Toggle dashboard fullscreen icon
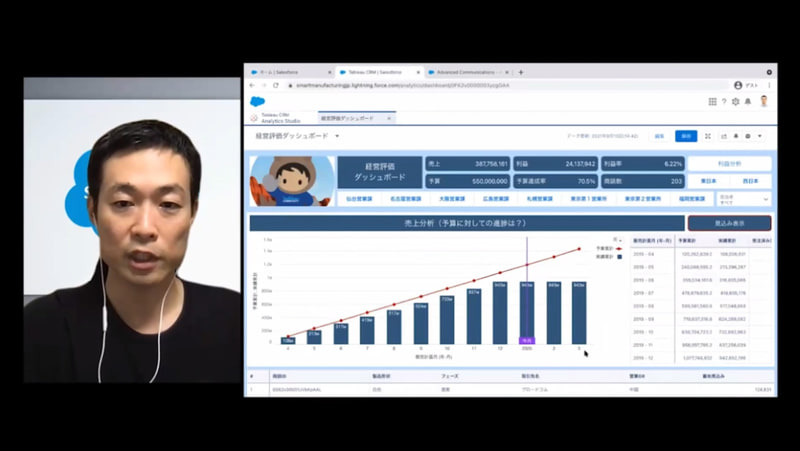The width and height of the screenshot is (800, 451). 708,136
